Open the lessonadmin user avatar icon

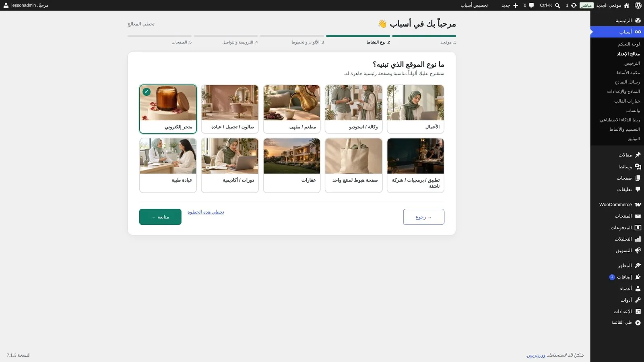coord(6,5)
